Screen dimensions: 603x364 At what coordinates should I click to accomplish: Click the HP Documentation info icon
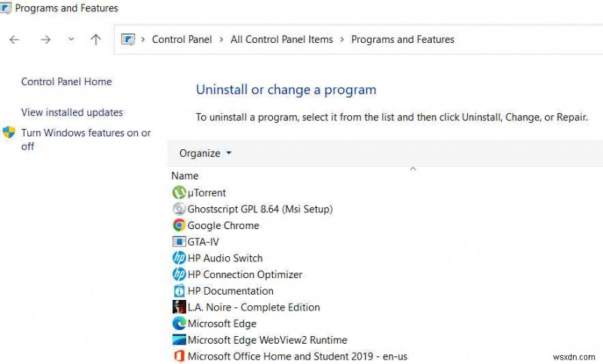179,291
